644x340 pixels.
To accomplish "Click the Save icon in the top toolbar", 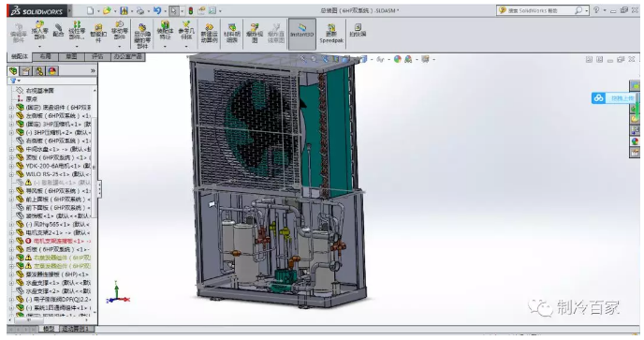I will [124, 10].
